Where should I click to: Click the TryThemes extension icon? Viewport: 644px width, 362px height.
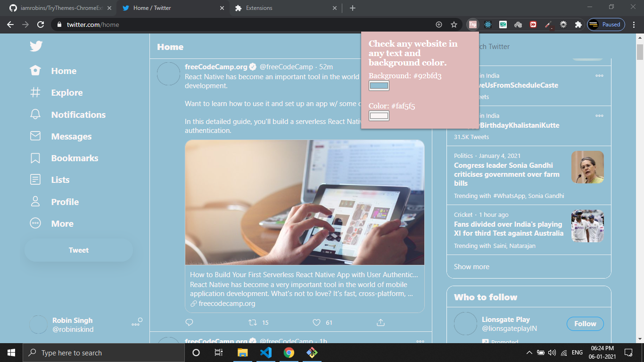point(472,25)
